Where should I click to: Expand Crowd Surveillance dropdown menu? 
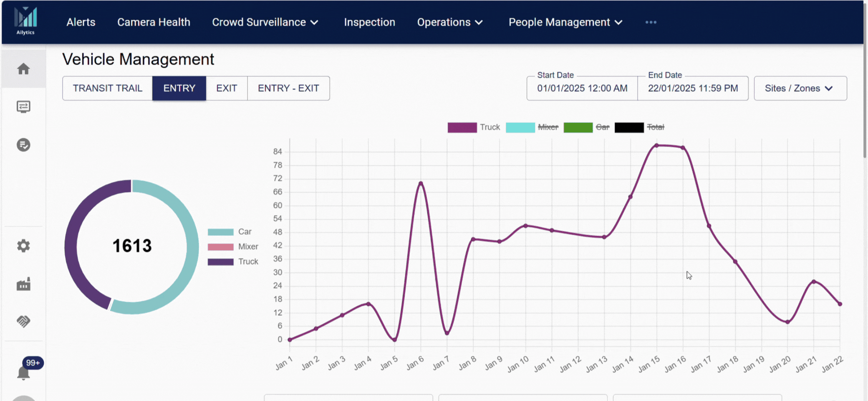coord(265,22)
